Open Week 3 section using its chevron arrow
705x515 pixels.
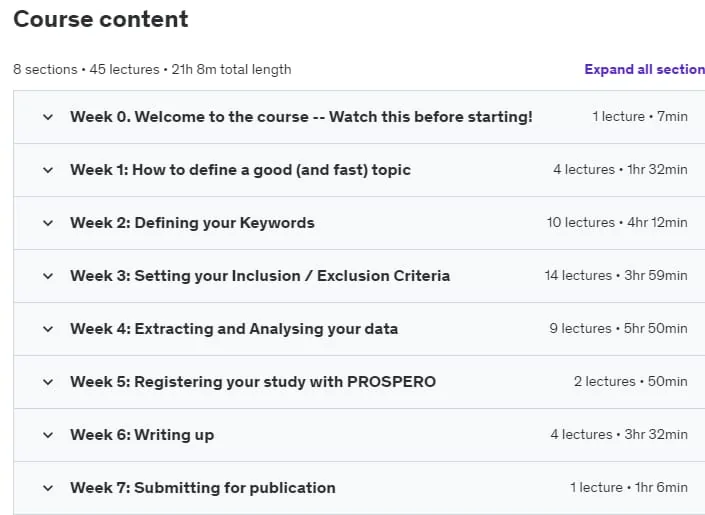coord(48,276)
